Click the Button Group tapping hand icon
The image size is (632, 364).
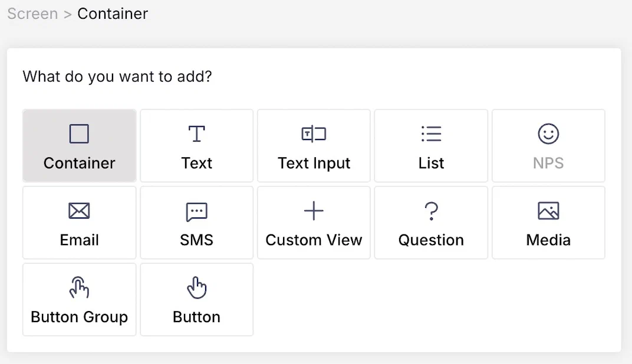pyautogui.click(x=79, y=288)
